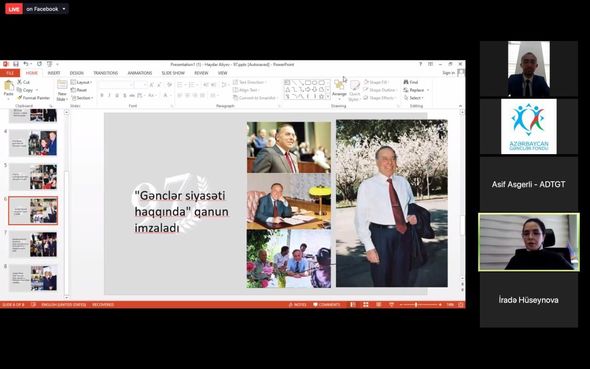Image resolution: width=590 pixels, height=369 pixels.
Task: Open the Select dropdown in Editing group
Action: (x=414, y=98)
